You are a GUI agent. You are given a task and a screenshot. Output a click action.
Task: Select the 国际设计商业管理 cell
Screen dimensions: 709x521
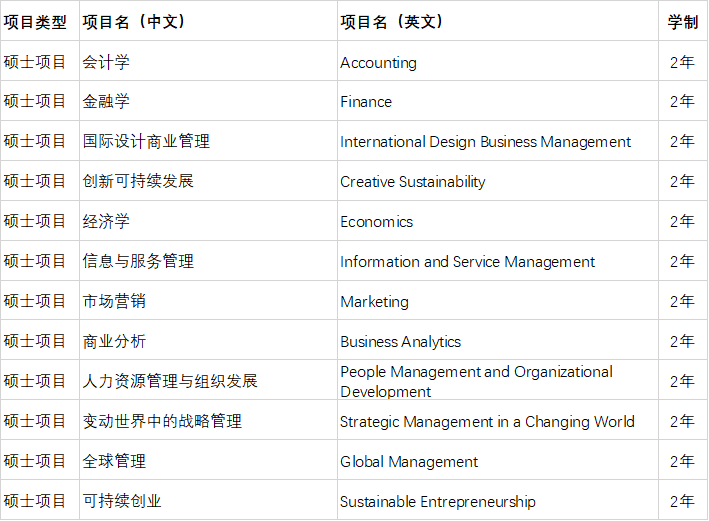point(146,142)
